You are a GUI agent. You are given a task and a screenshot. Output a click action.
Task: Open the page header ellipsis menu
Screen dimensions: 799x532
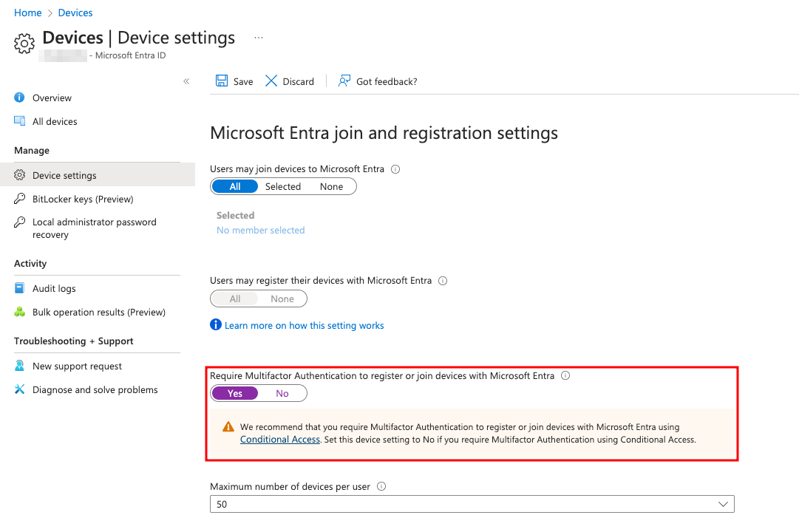point(258,37)
